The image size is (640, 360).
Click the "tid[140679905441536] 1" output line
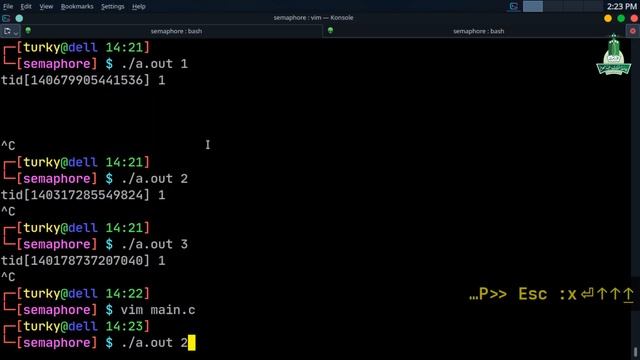click(x=83, y=80)
